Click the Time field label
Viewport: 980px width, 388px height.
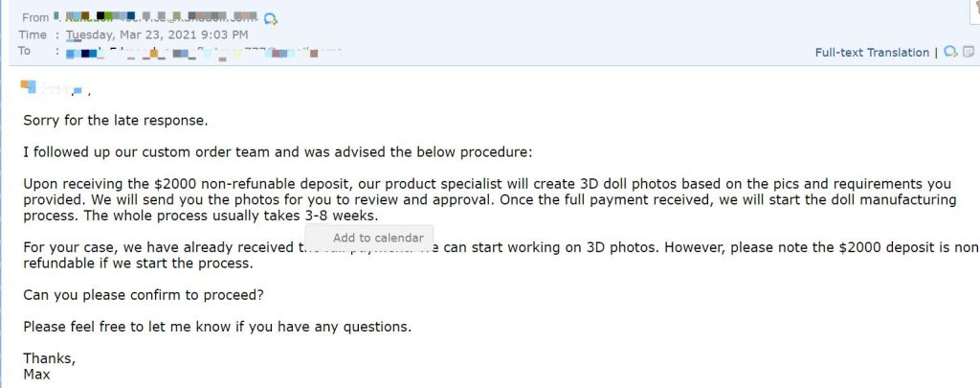tap(33, 35)
